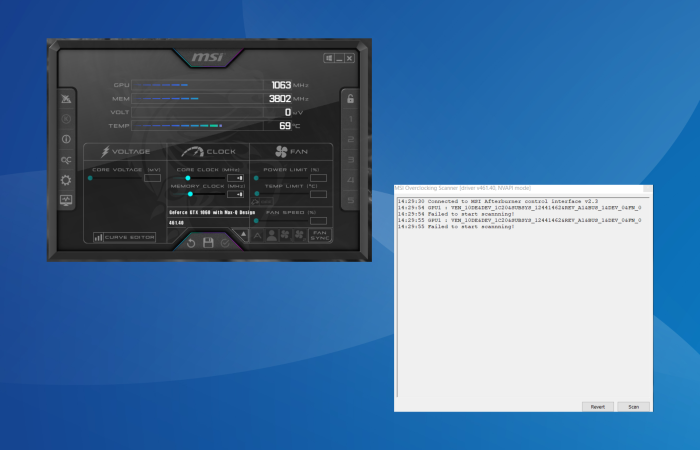Click the reset settings circular arrow icon
This screenshot has height=450, width=700.
191,243
